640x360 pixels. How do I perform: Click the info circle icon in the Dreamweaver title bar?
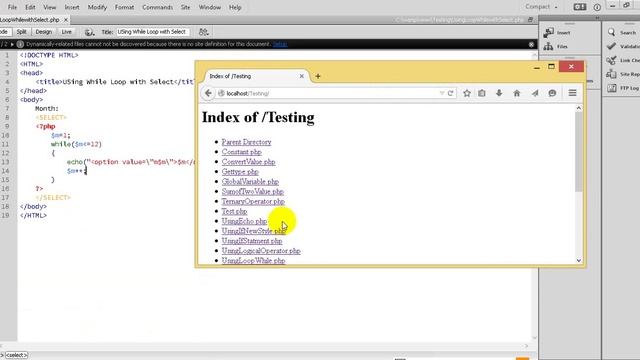click(x=597, y=7)
